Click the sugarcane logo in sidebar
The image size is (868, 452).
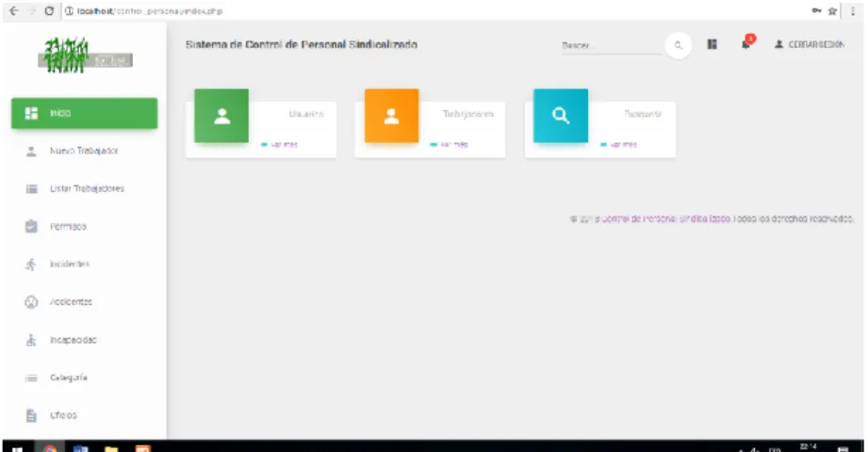pyautogui.click(x=85, y=56)
